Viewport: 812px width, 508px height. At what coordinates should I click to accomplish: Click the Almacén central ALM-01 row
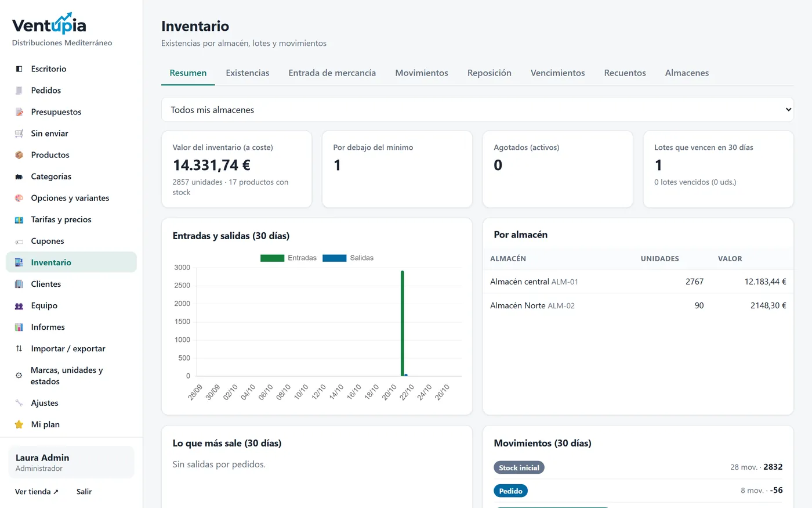[x=638, y=282]
